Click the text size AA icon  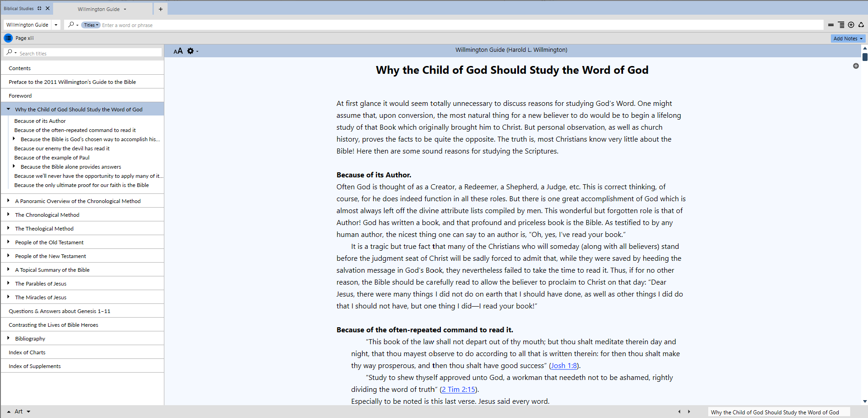178,51
